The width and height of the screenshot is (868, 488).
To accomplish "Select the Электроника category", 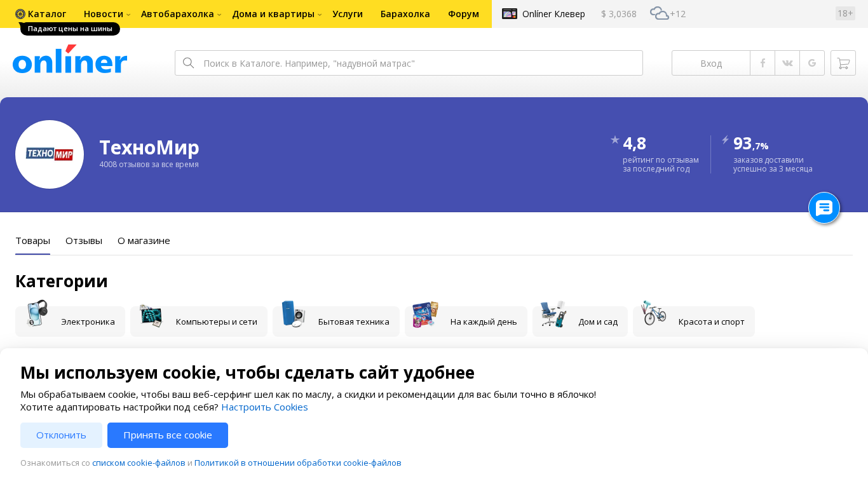I will coord(71,322).
